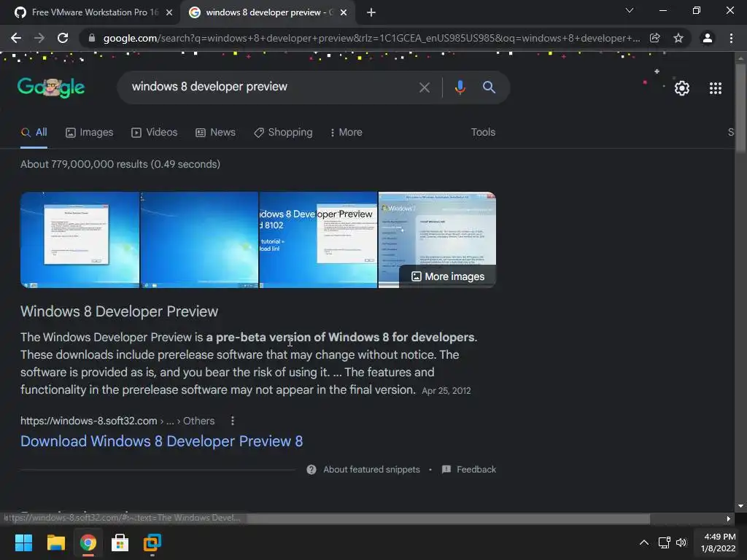
Task: Switch to News results
Action: pyautogui.click(x=215, y=133)
